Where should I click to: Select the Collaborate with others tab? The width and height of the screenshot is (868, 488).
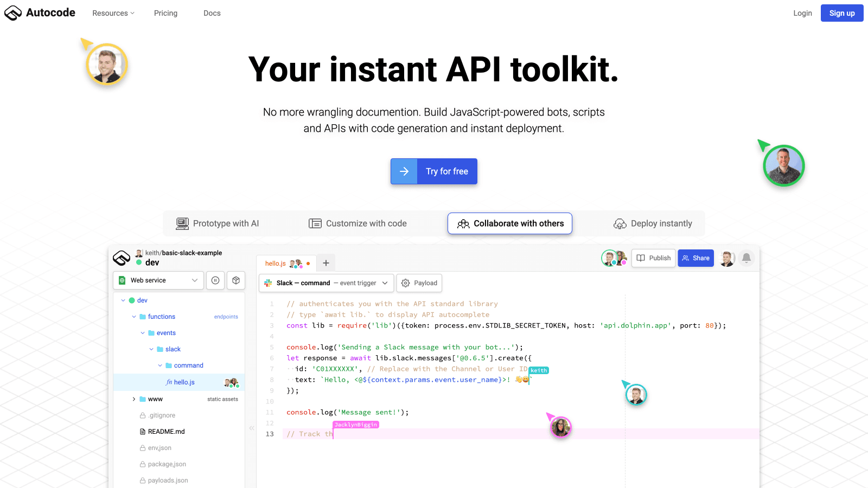510,223
